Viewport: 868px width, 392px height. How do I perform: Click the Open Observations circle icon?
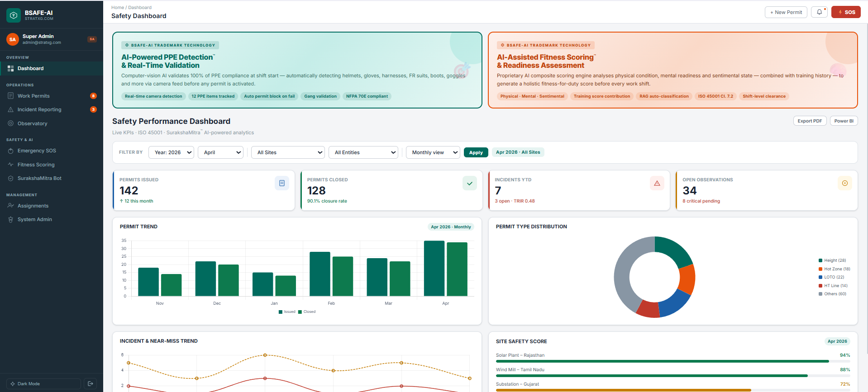click(845, 183)
